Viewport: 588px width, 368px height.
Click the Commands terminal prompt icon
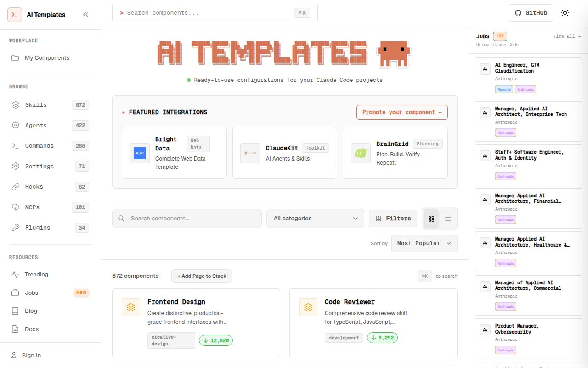point(16,146)
